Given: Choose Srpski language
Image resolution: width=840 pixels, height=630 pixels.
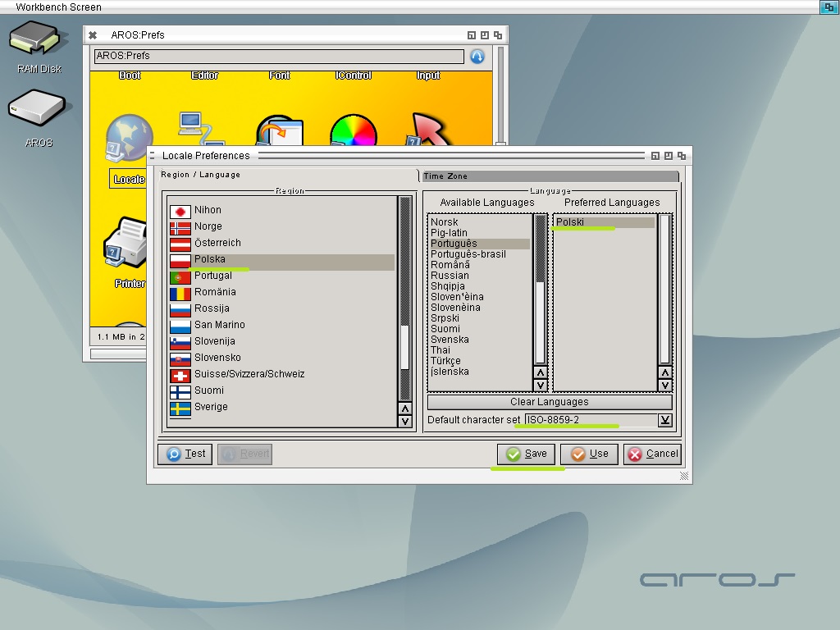Looking at the screenshot, I should point(479,318).
